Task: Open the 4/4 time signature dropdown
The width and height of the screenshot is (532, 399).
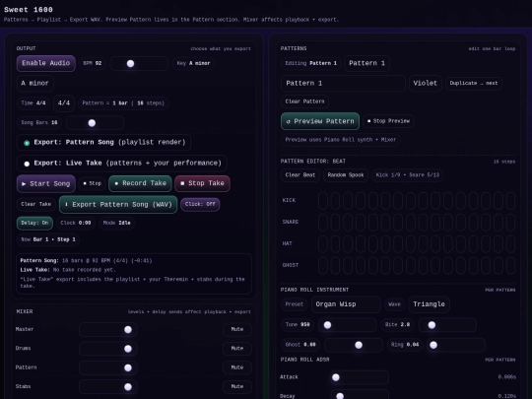Action: 64,102
